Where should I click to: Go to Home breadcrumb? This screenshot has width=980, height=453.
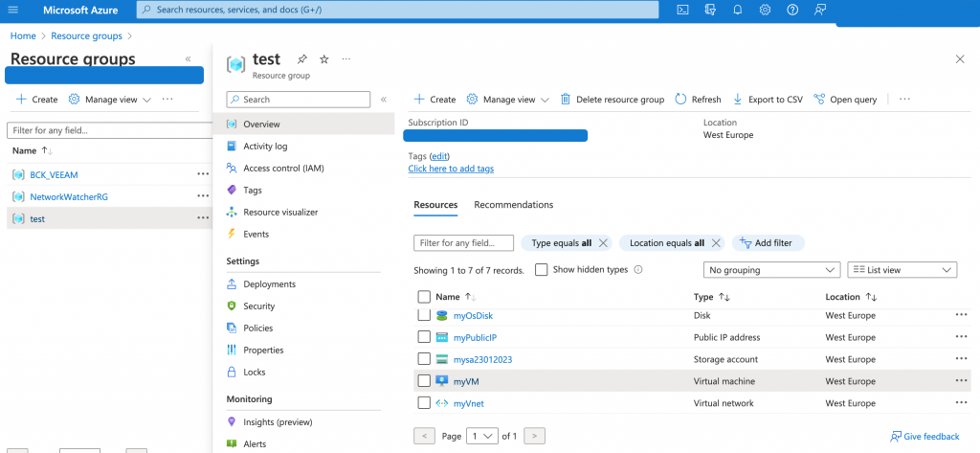[23, 35]
